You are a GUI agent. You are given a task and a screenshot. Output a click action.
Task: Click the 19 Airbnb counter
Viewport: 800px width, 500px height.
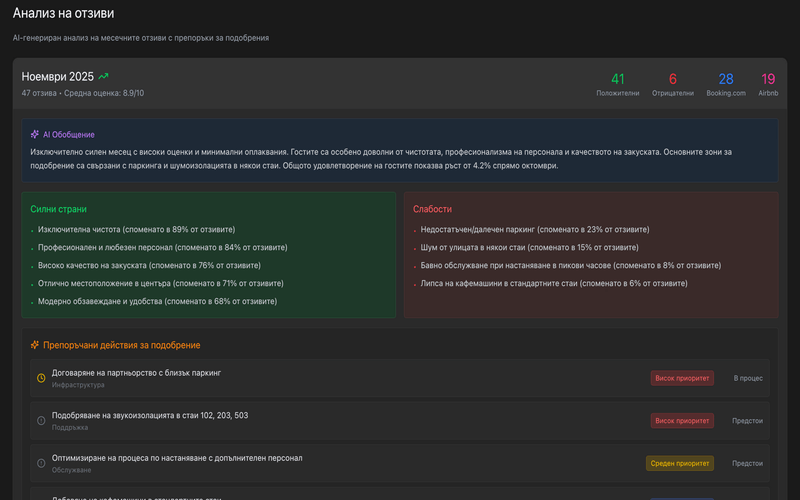(x=768, y=84)
